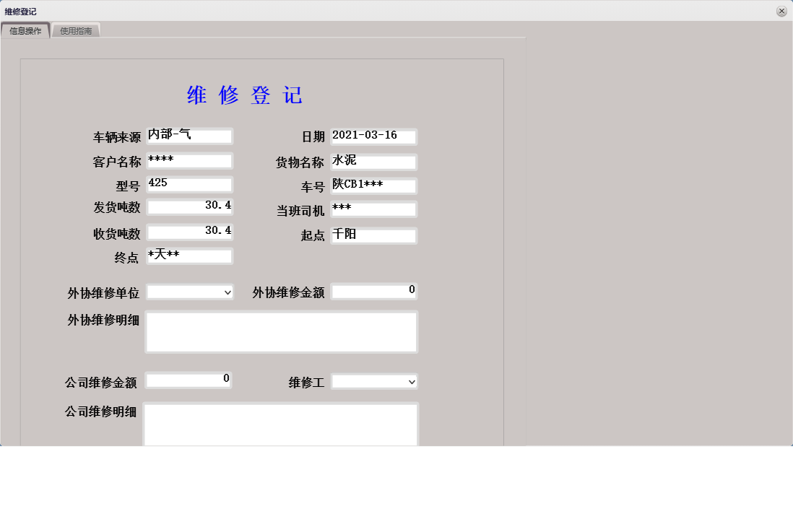The image size is (793, 532).
Task: Select the 当班司机 input field
Action: [373, 209]
